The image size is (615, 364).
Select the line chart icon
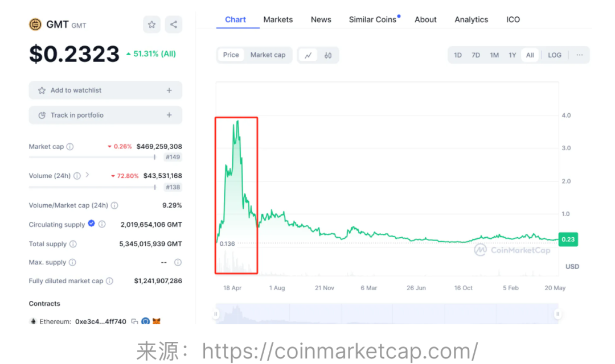pos(308,55)
